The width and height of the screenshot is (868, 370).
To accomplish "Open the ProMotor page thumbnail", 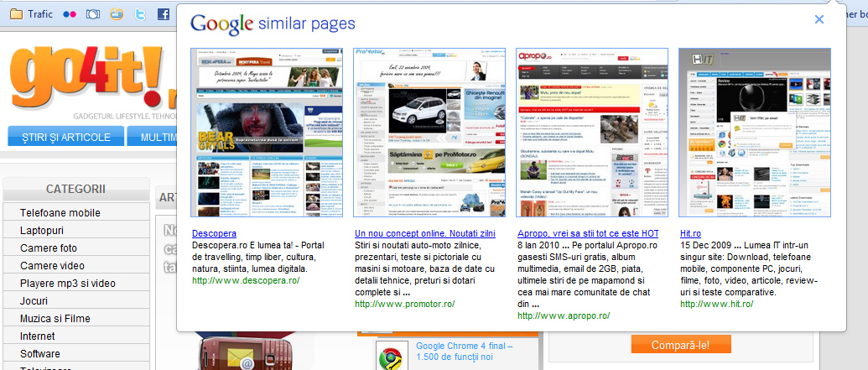I will tap(429, 133).
